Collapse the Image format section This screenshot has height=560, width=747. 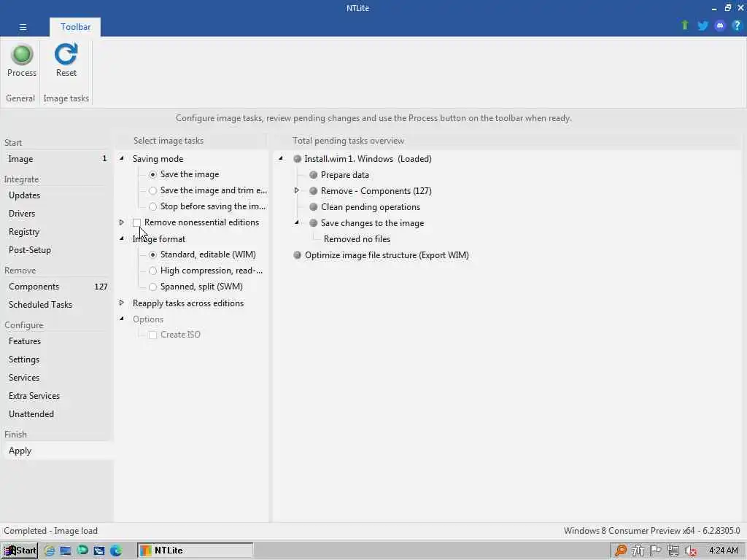click(122, 238)
